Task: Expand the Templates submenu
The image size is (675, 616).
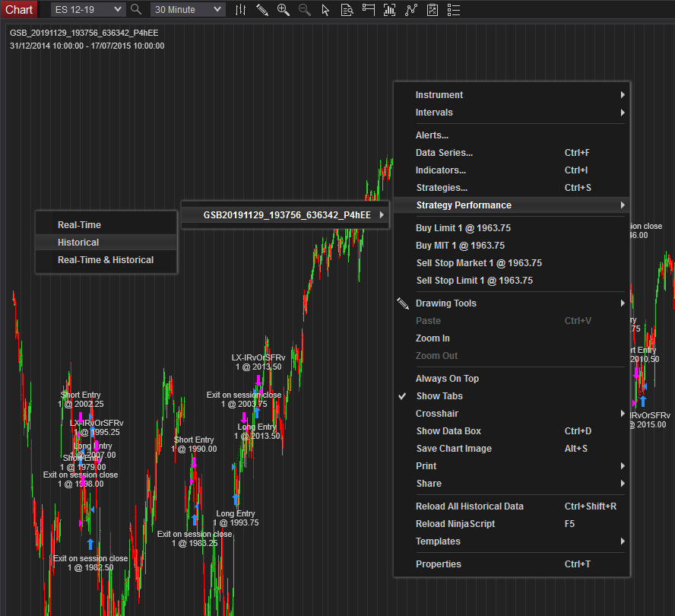Action: (438, 541)
